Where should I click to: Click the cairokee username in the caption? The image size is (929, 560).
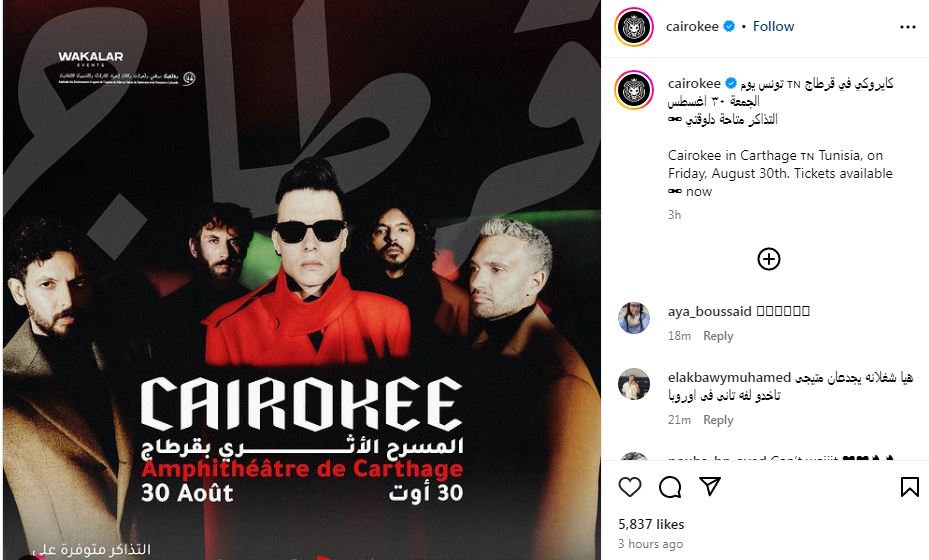(x=694, y=84)
